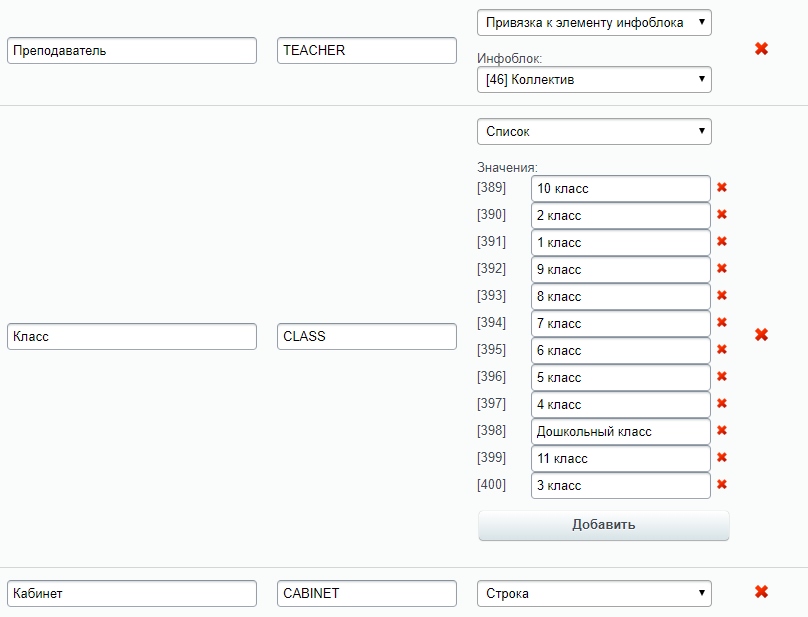Remove the '2 класс' list value
Image resolution: width=808 pixels, height=617 pixels.
point(722,214)
